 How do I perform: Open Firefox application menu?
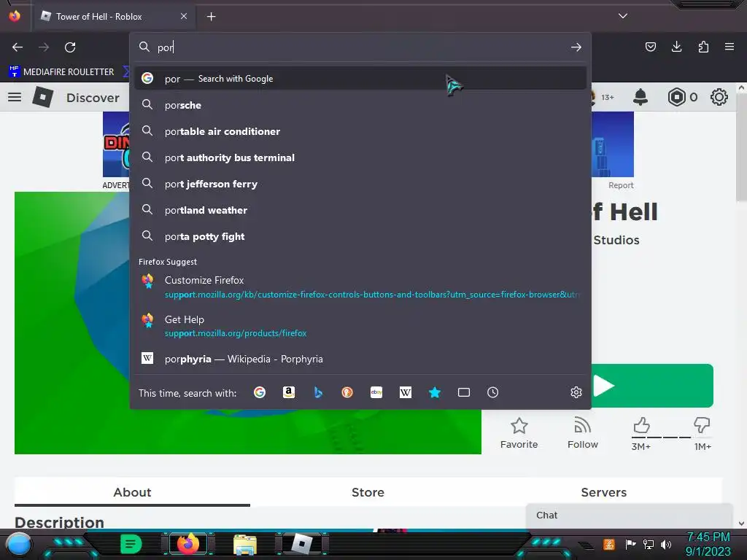point(729,47)
